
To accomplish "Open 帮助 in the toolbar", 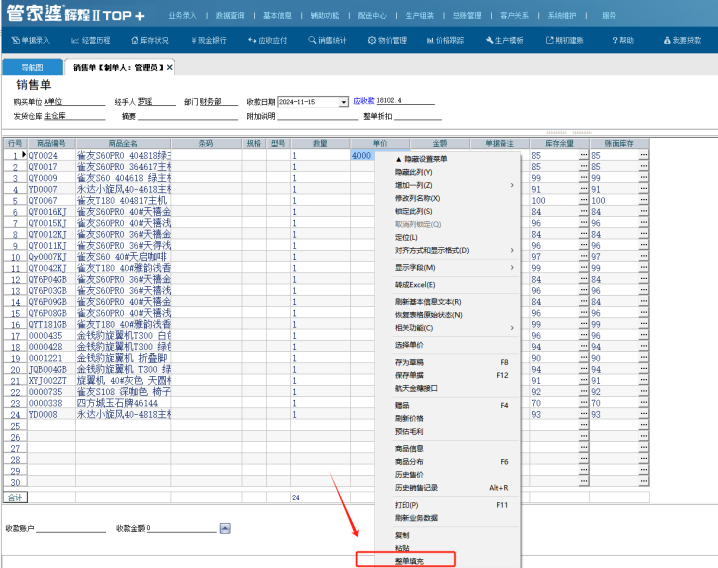I will pyautogui.click(x=623, y=40).
